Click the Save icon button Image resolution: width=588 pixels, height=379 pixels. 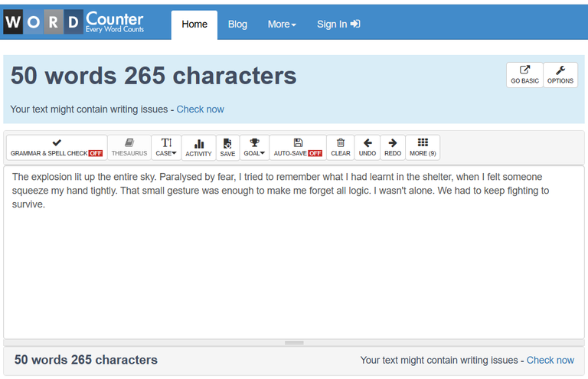(227, 148)
